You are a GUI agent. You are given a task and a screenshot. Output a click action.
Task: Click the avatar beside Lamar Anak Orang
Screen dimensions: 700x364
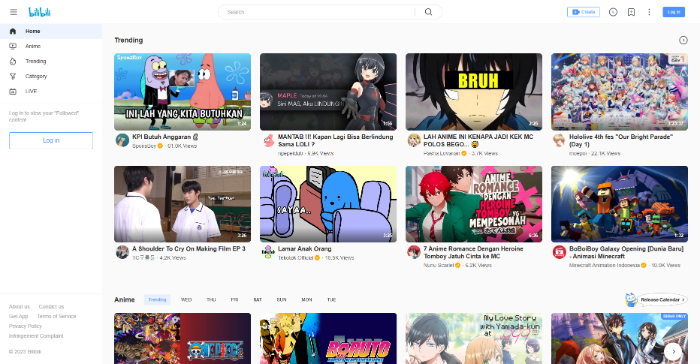(268, 252)
